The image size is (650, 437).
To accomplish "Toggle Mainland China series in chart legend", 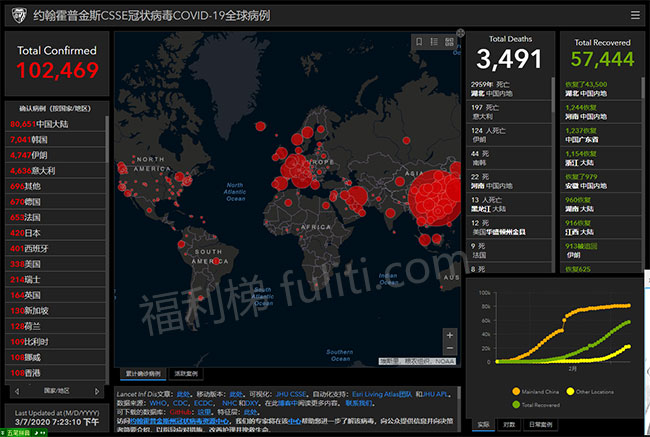I will click(516, 390).
